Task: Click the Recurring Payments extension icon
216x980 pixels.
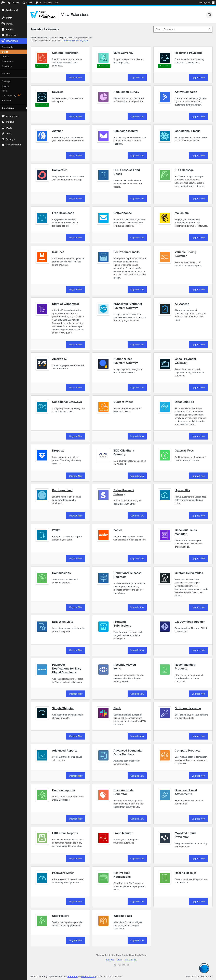Action: 165,57
